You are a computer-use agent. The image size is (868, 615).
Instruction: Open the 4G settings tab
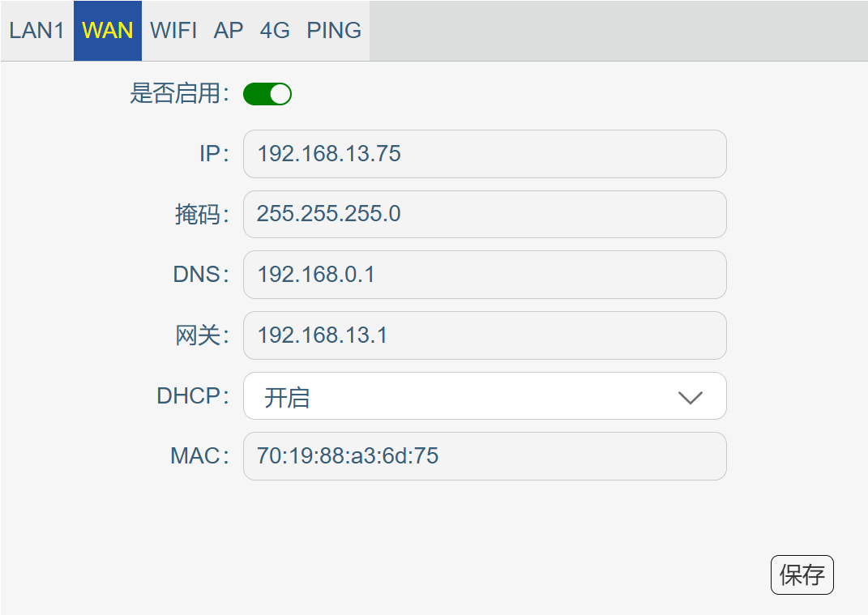pyautogui.click(x=275, y=31)
